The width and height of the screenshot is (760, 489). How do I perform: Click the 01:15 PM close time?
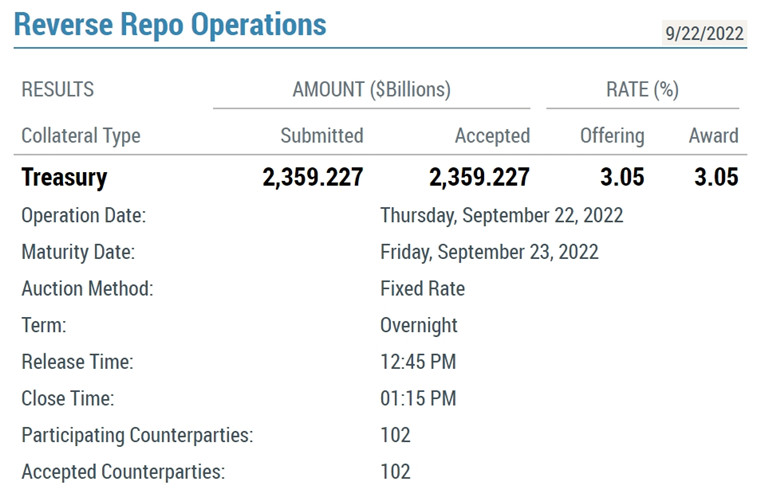(x=417, y=399)
